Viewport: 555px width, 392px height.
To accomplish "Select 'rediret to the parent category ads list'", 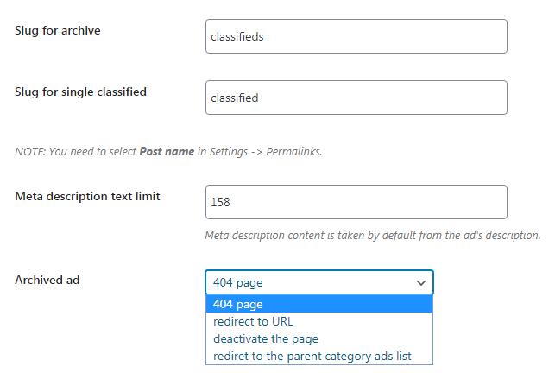I will pyautogui.click(x=318, y=357).
